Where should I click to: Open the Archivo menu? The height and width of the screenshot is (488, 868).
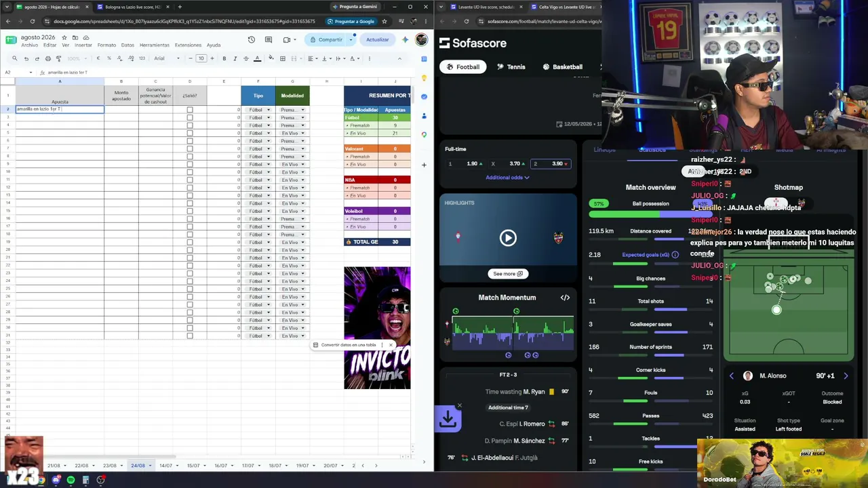tap(30, 45)
